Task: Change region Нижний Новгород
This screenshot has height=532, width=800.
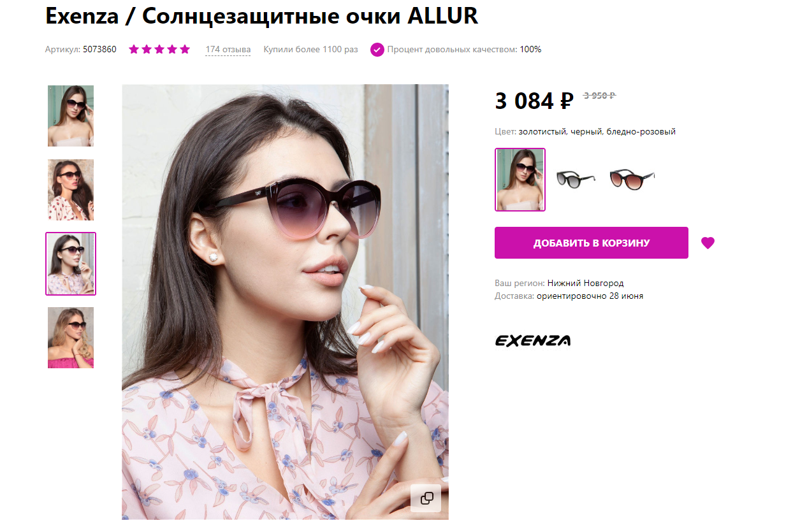Action: point(585,283)
